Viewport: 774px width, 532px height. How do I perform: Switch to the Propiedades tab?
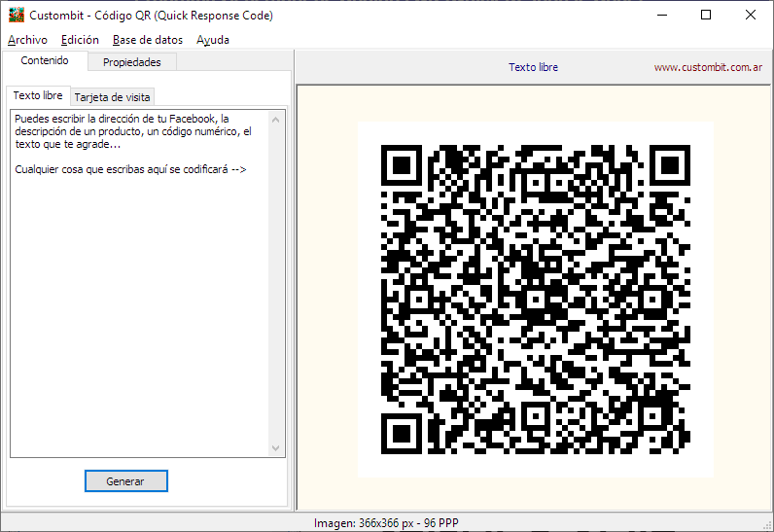tap(132, 62)
